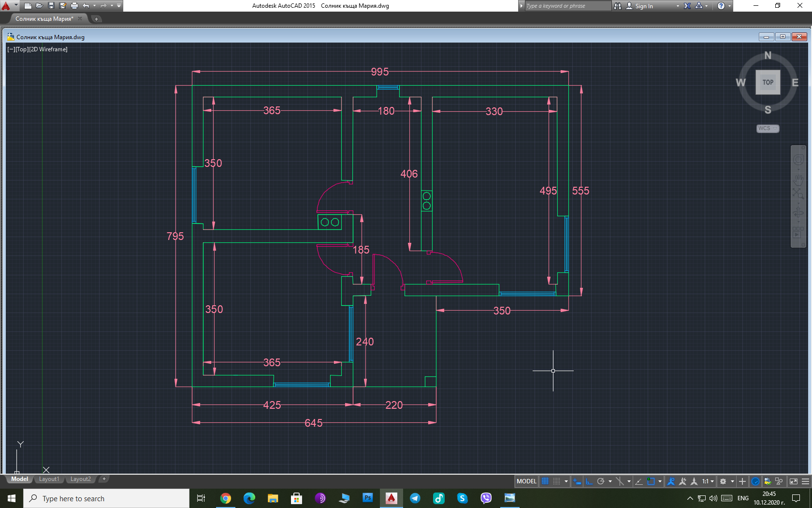
Task: Toggle grid display in status bar
Action: pyautogui.click(x=545, y=481)
